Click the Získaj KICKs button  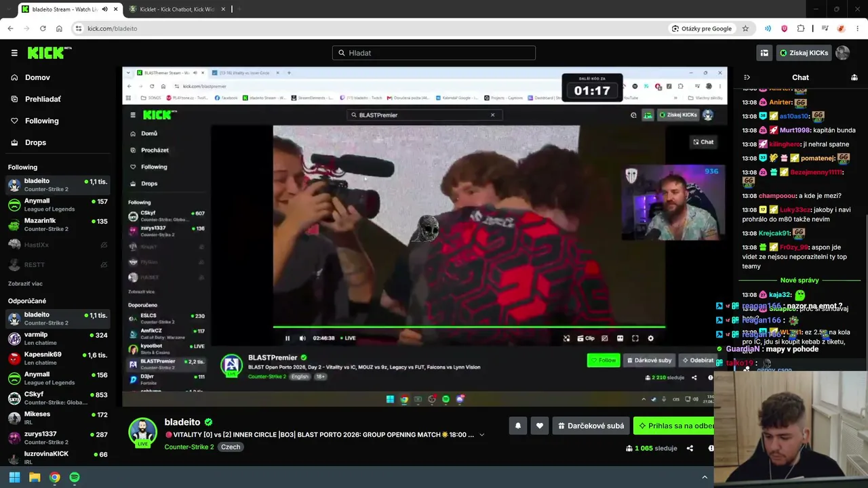pyautogui.click(x=804, y=53)
